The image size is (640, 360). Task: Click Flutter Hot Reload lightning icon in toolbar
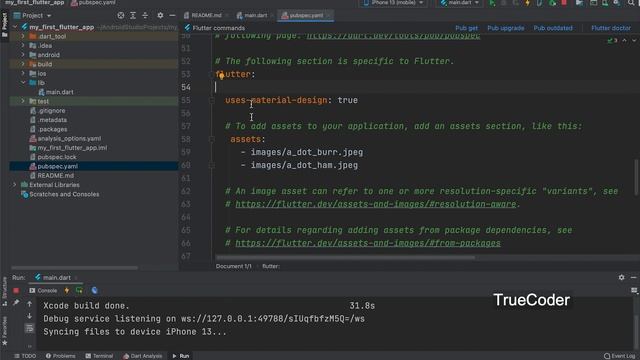527,3
